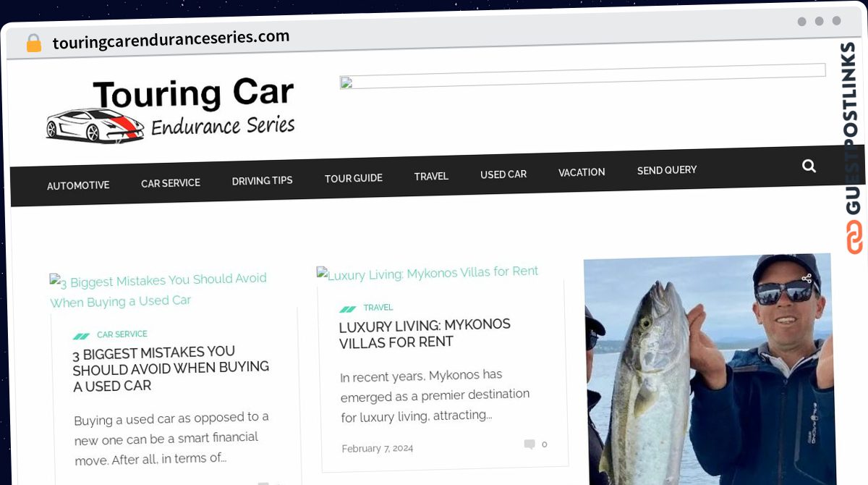The width and height of the screenshot is (868, 485).
Task: Click the Touring Car Endurance Series logo
Action: click(171, 110)
